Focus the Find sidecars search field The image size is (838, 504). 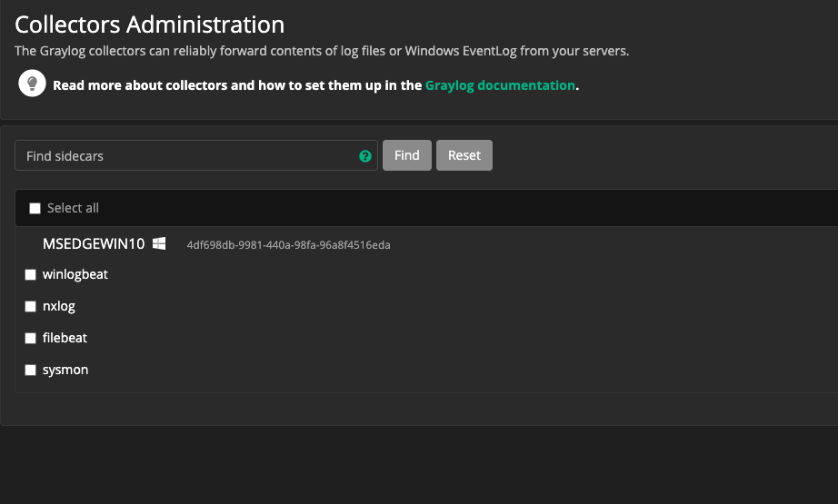point(196,155)
